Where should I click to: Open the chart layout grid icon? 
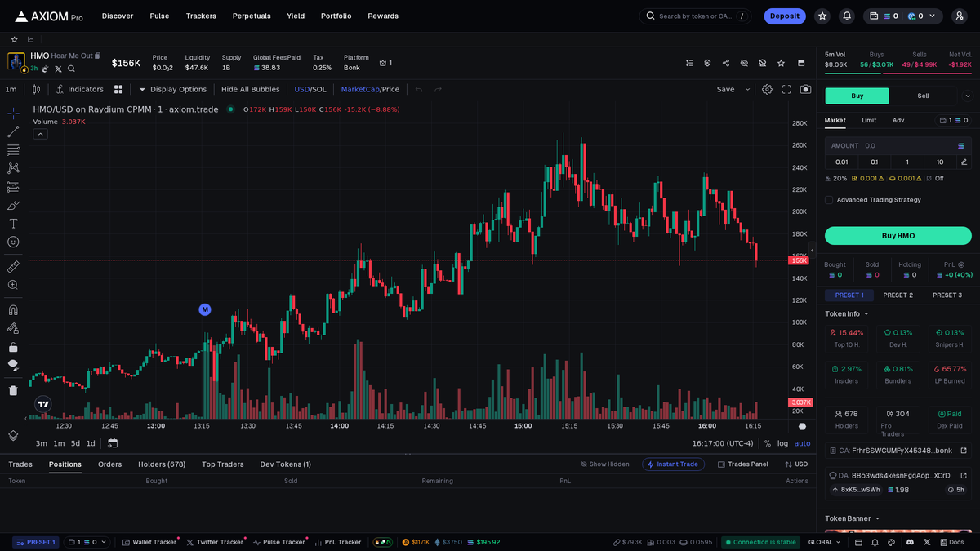pos(118,89)
